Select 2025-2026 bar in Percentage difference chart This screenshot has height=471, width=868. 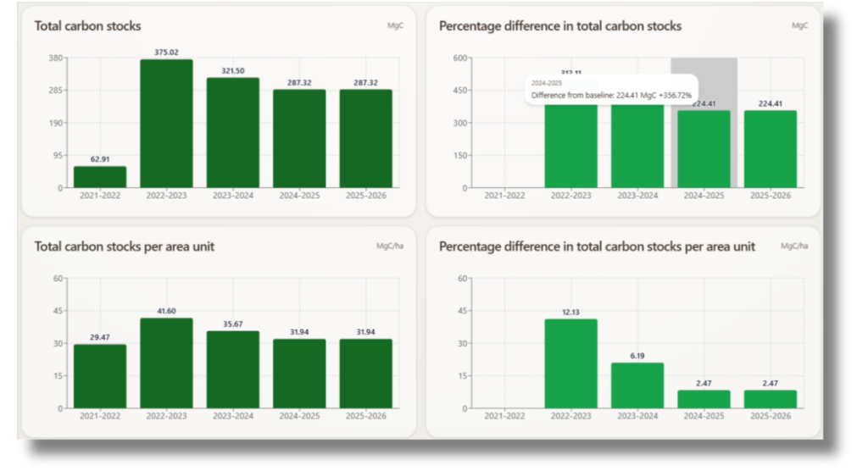point(770,149)
